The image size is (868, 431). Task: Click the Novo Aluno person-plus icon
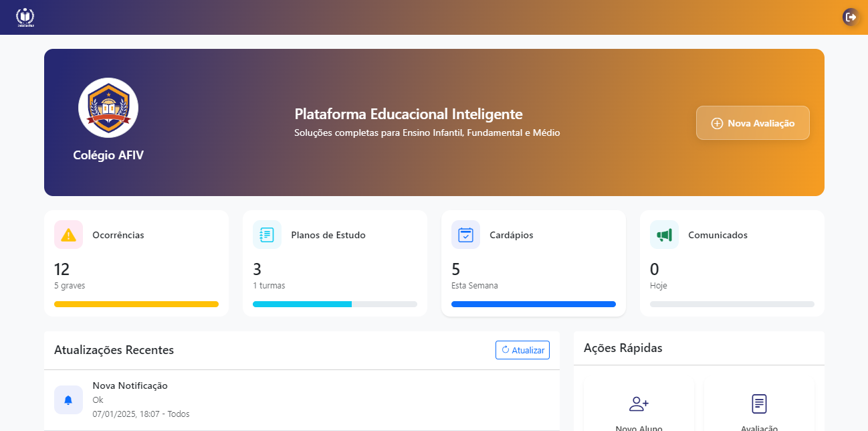[x=637, y=403]
